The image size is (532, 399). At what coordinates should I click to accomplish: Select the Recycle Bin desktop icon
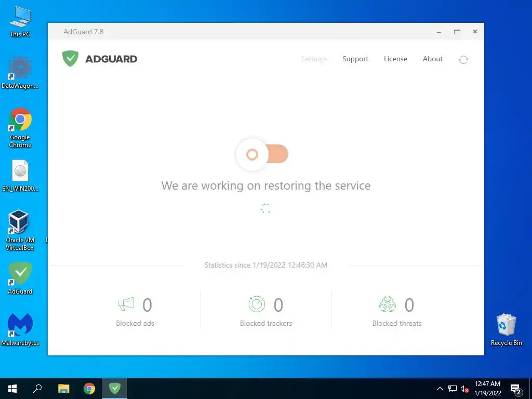coord(506,330)
